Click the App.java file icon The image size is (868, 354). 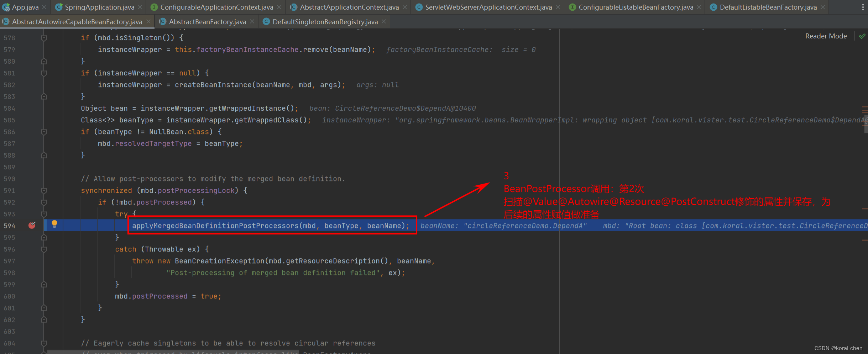click(x=6, y=7)
